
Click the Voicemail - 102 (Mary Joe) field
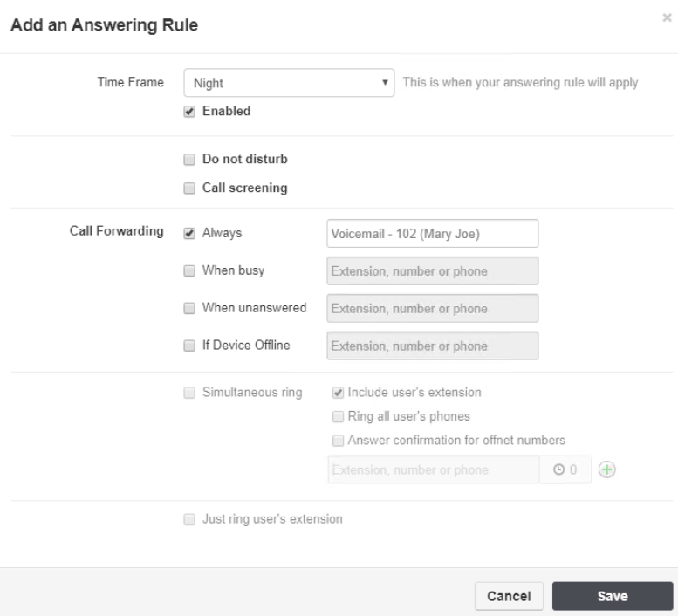click(433, 234)
